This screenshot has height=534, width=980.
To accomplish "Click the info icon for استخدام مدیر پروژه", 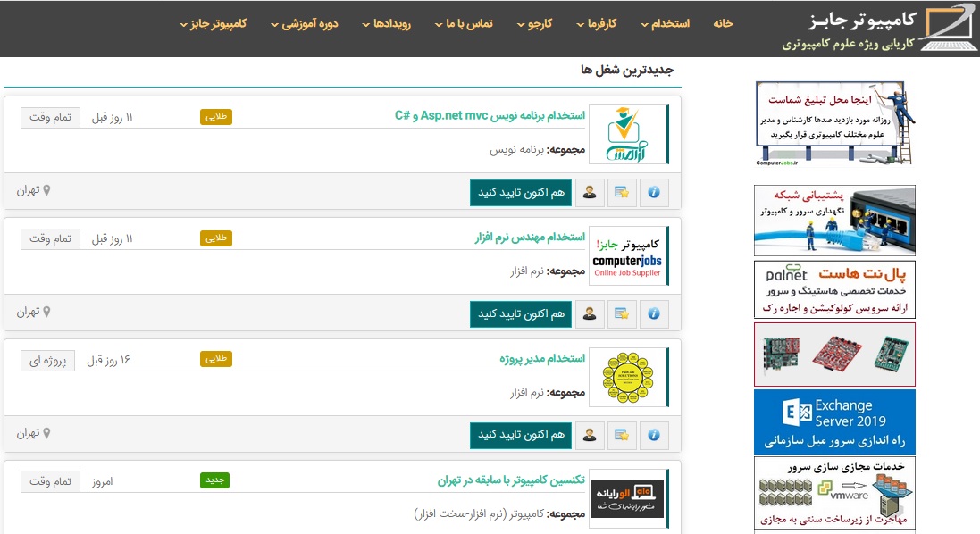I will click(654, 435).
